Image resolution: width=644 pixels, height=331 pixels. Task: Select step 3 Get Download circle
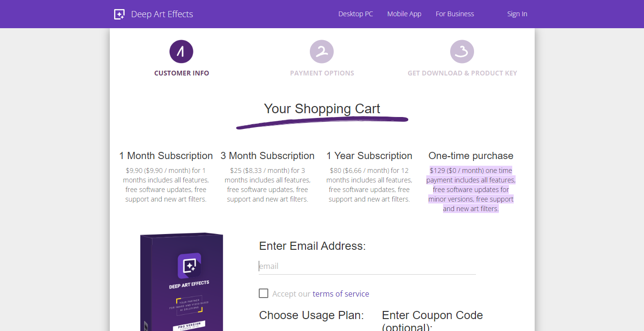click(462, 52)
